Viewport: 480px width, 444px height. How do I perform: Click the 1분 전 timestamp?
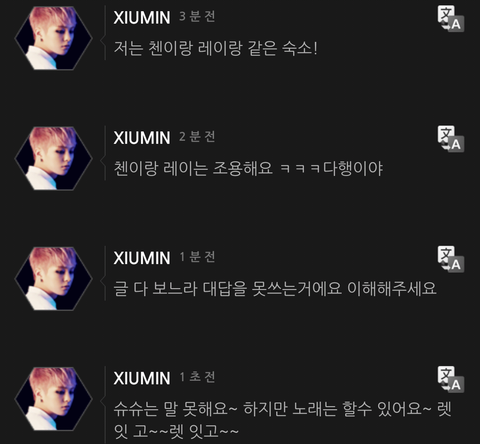click(x=197, y=257)
